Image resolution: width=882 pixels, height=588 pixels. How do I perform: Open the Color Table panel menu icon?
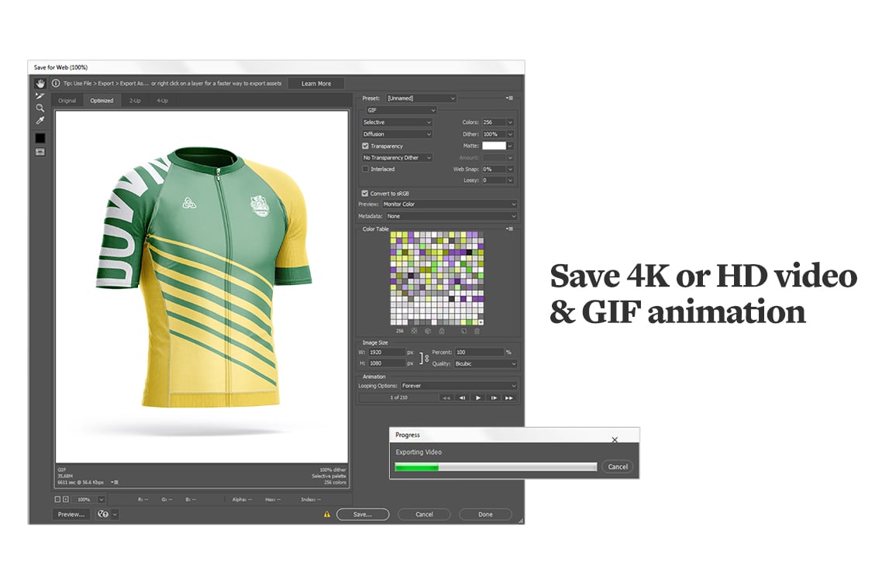(510, 229)
